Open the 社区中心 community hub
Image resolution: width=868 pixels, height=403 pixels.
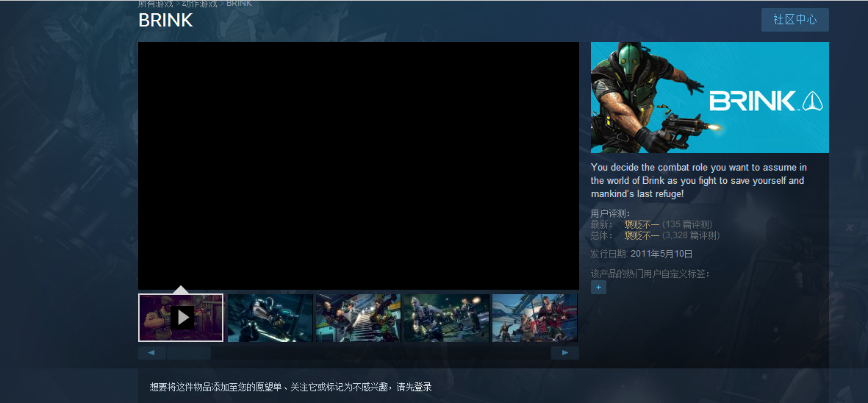(795, 20)
